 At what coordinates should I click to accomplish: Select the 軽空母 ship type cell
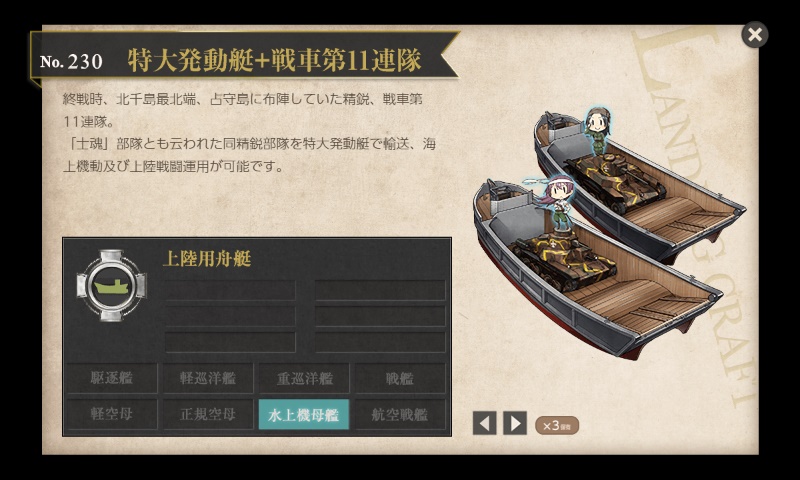point(112,414)
